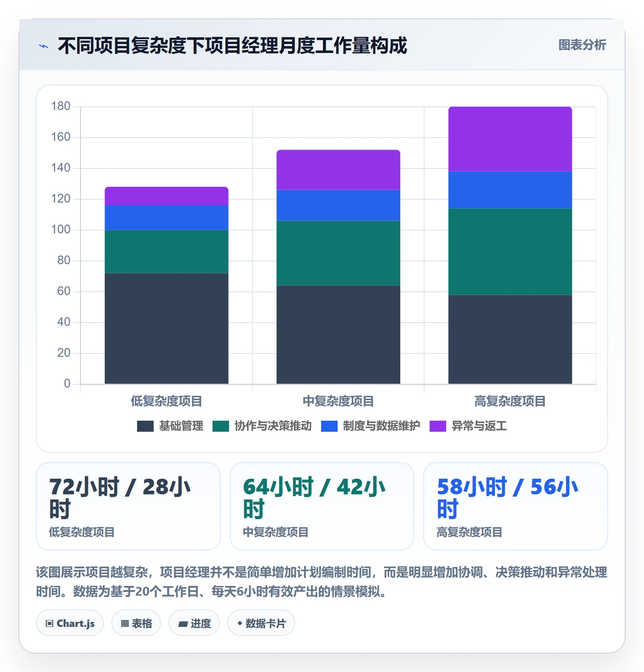Open the 72小时 / 28小时 data card

[128, 506]
